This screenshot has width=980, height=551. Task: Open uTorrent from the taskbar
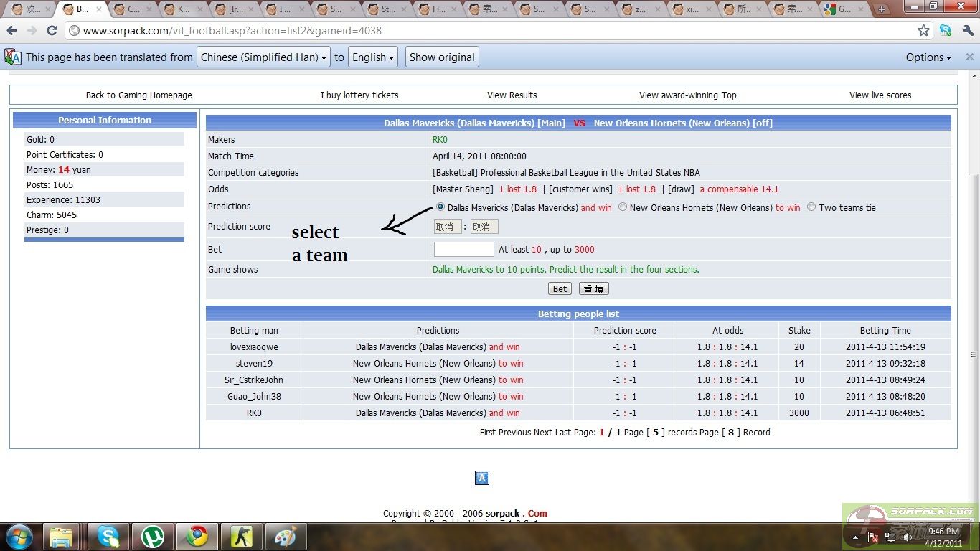152,536
